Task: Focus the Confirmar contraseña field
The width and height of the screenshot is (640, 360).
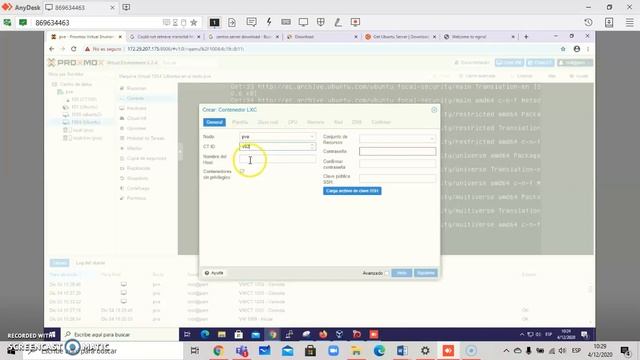Action: [397, 164]
